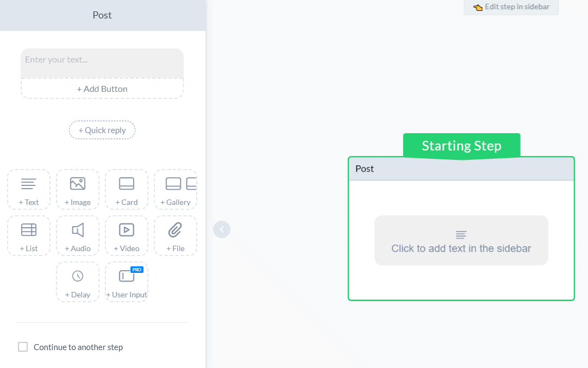
Task: Add a Gallery block
Action: click(x=176, y=189)
